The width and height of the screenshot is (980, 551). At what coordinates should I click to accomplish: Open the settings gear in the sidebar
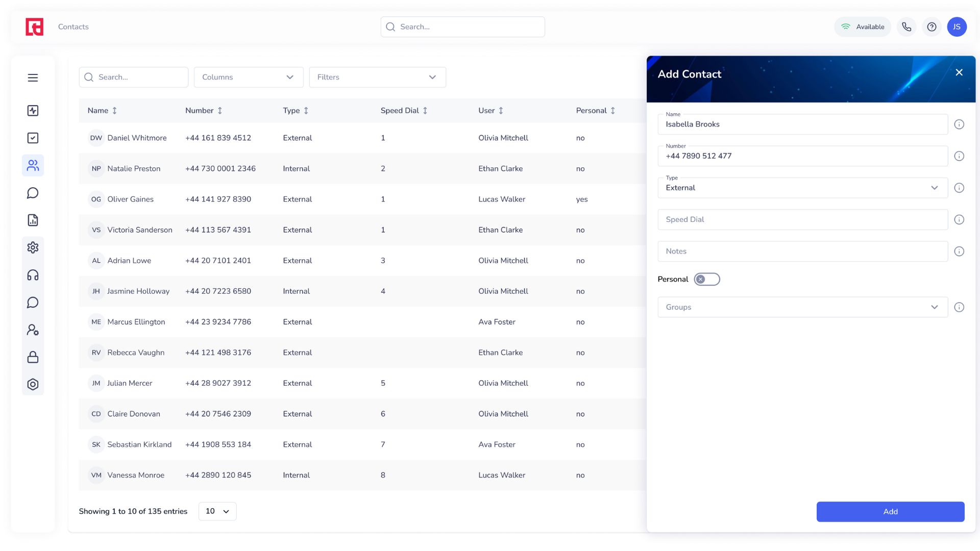coord(33,247)
